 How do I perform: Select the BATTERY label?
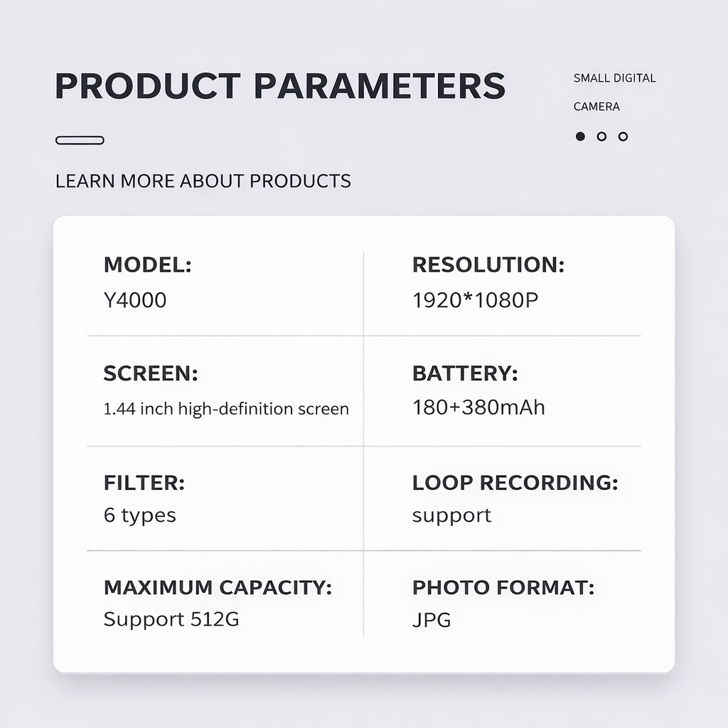[x=465, y=373]
